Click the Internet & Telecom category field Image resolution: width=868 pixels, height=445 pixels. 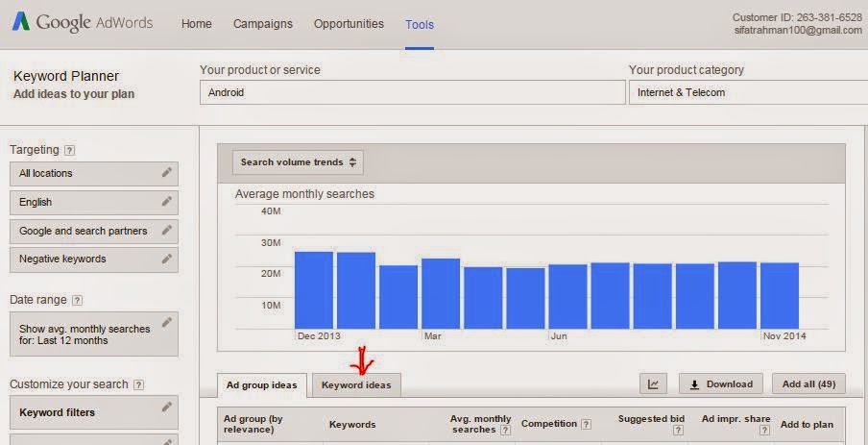click(x=748, y=92)
